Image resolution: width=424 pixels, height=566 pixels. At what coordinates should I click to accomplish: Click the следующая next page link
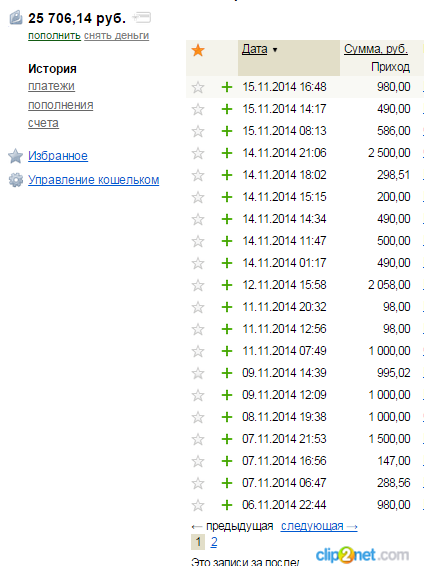319,526
